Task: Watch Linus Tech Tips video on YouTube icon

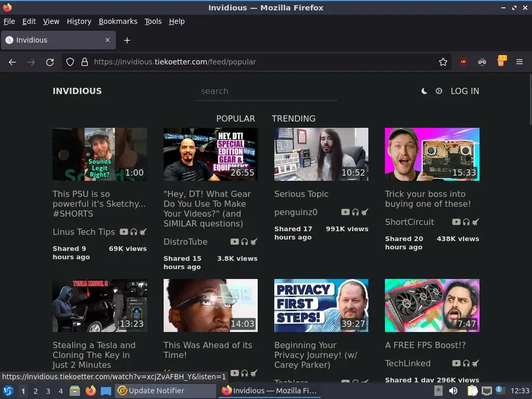Action: [124, 232]
